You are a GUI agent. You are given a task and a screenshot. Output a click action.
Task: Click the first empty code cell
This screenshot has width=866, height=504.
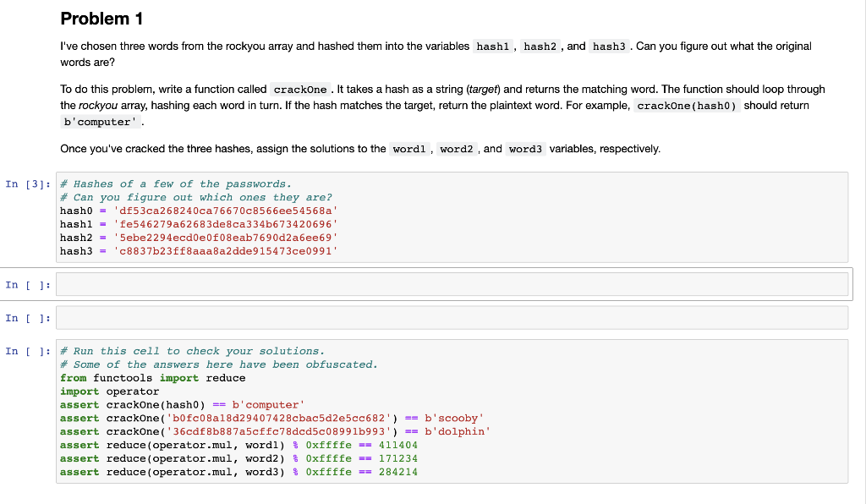452,285
